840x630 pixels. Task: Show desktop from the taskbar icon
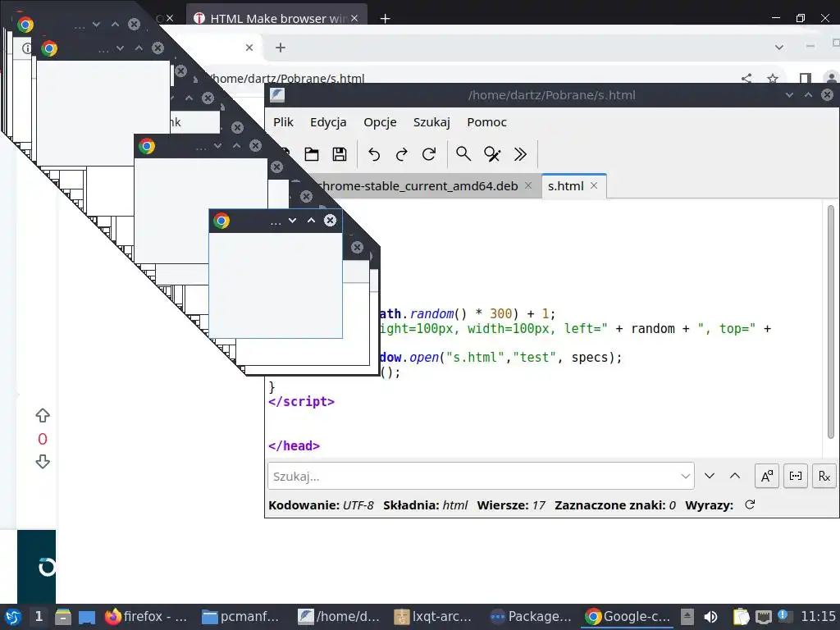point(87,617)
